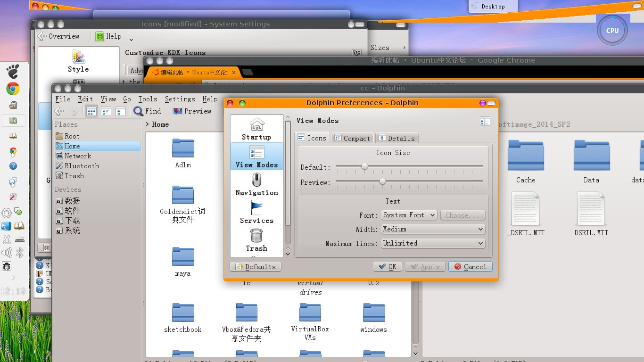Select Network in the Places panel
Image resolution: width=644 pixels, height=362 pixels.
(x=97, y=156)
